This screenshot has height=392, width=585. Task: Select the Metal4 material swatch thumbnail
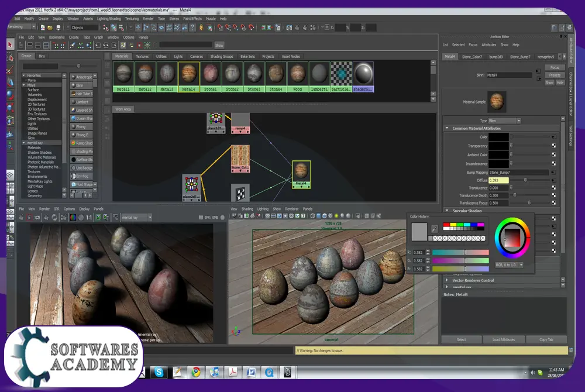pos(189,74)
